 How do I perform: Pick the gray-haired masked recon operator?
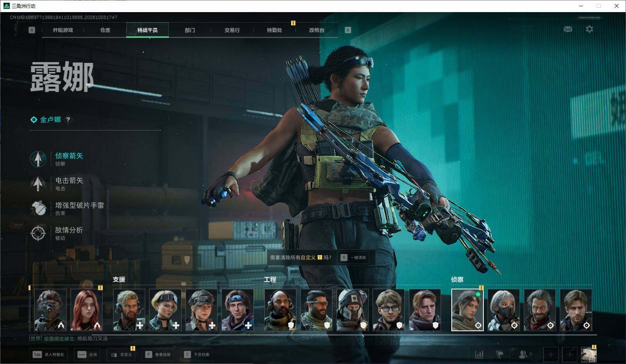click(x=504, y=310)
